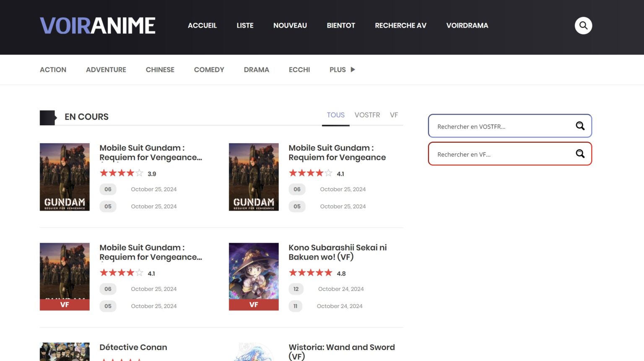
Task: Browse the ACTION genre
Action: (x=53, y=70)
